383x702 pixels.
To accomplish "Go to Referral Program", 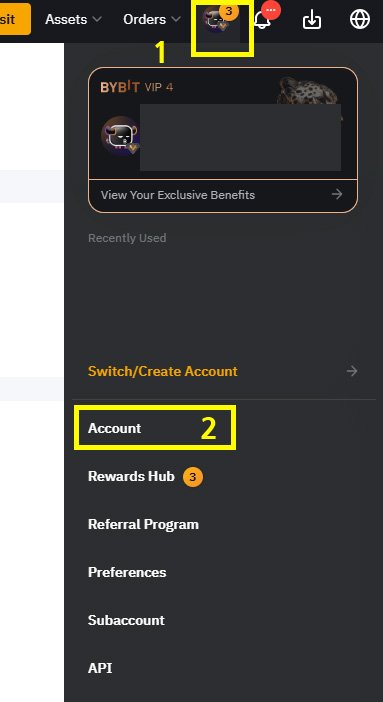I will 143,524.
